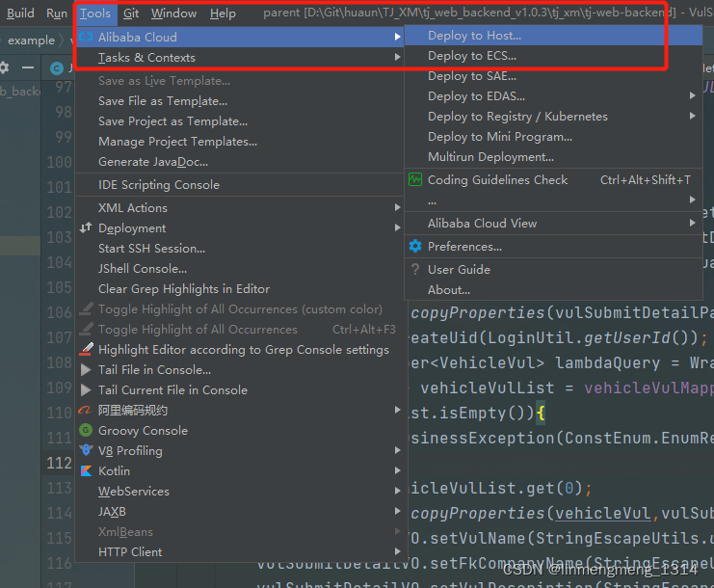
Task: Open the Tools menu
Action: tap(95, 13)
